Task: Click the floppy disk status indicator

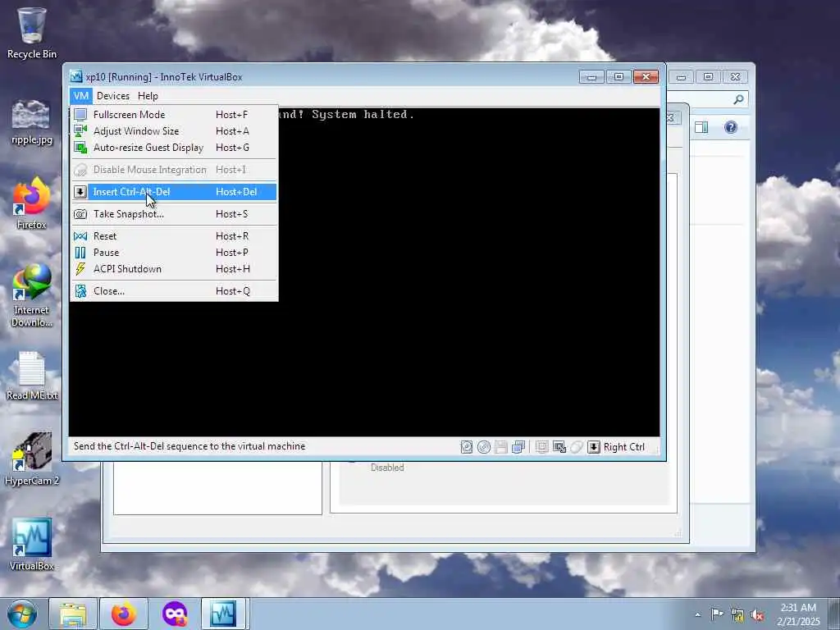Action: coord(501,447)
